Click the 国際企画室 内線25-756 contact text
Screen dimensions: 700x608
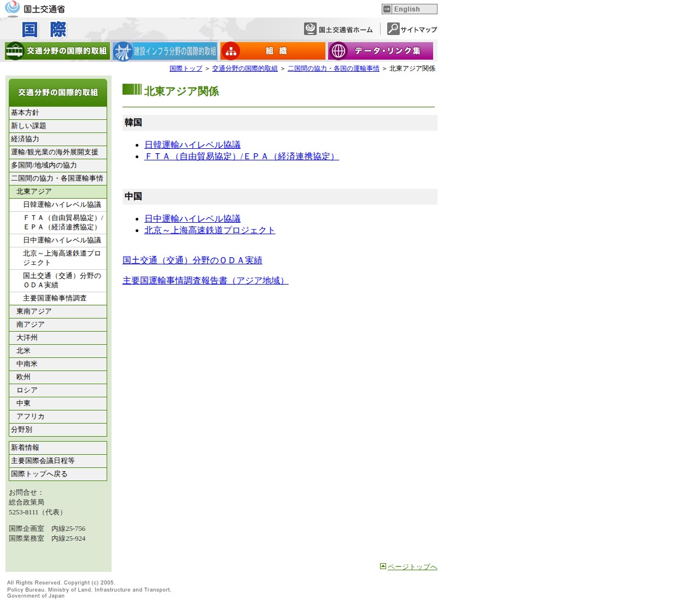click(x=47, y=529)
